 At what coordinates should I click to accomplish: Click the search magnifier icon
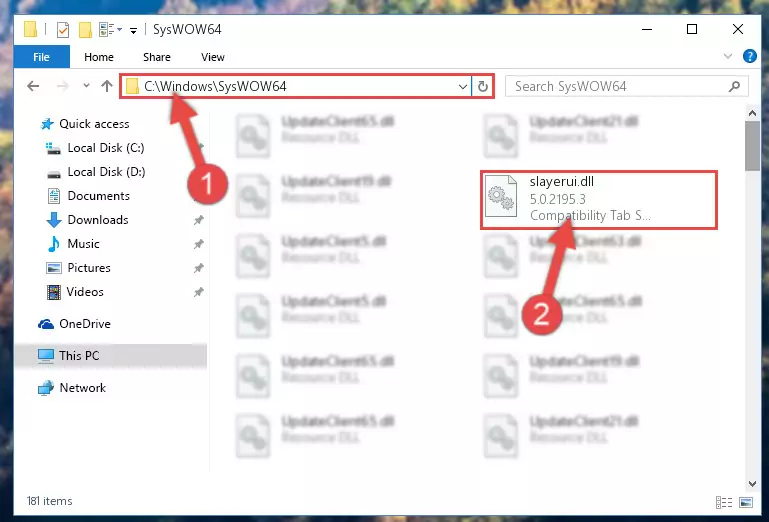pos(734,86)
